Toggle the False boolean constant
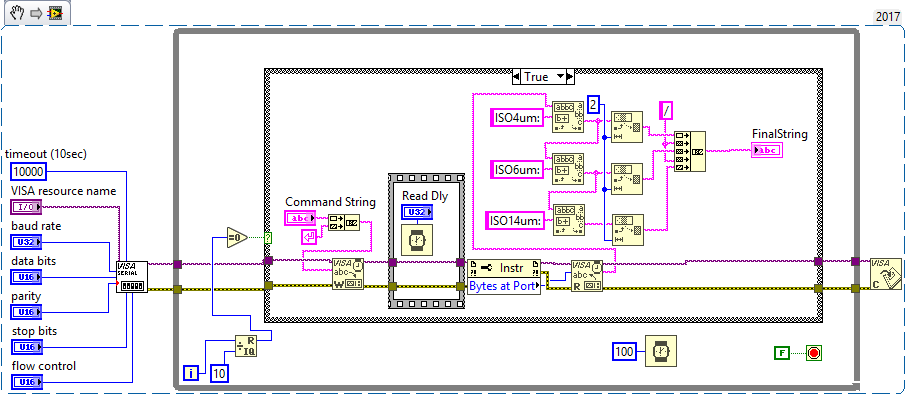 (x=781, y=352)
